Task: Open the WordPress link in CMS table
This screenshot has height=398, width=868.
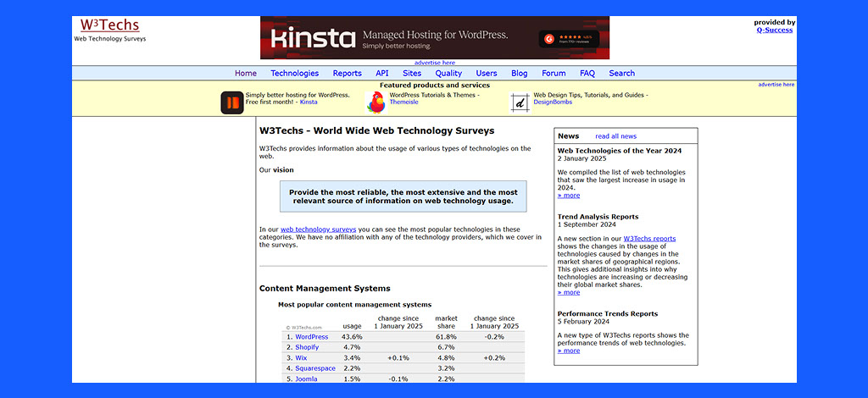Action: (311, 337)
